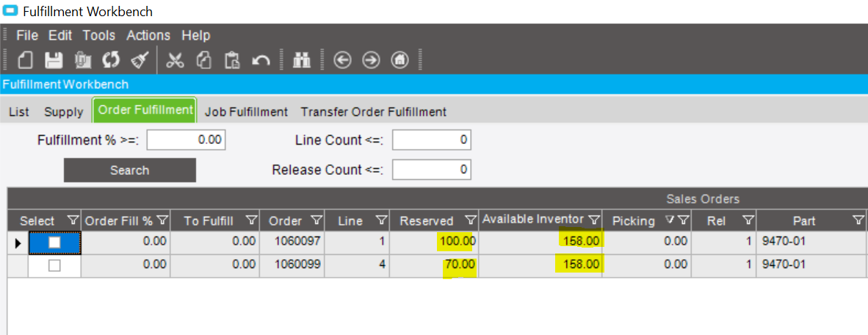Open the Edit menu
The image size is (868, 335).
click(x=60, y=35)
